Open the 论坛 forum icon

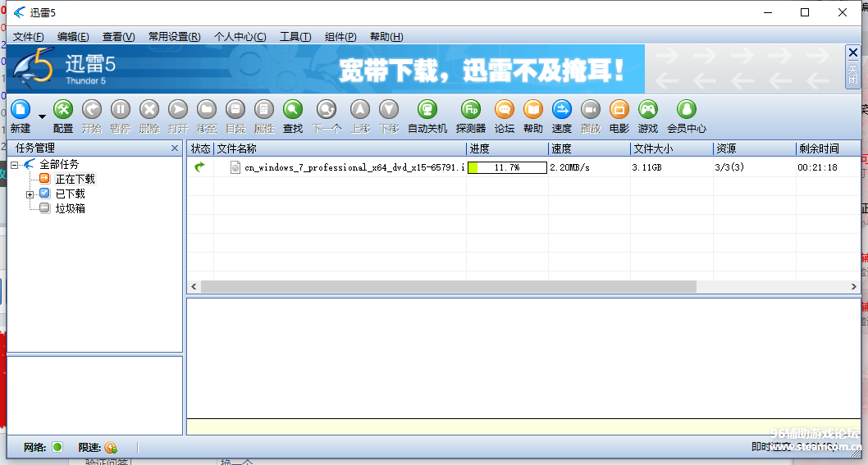(505, 110)
